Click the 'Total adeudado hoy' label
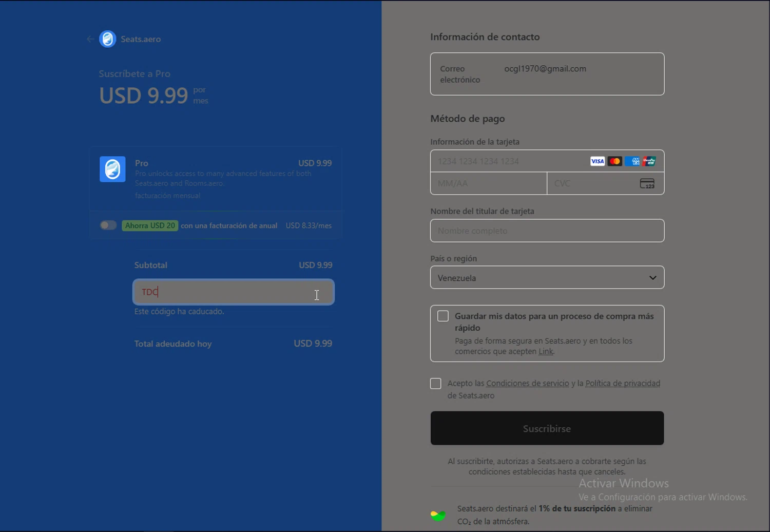 pyautogui.click(x=173, y=344)
